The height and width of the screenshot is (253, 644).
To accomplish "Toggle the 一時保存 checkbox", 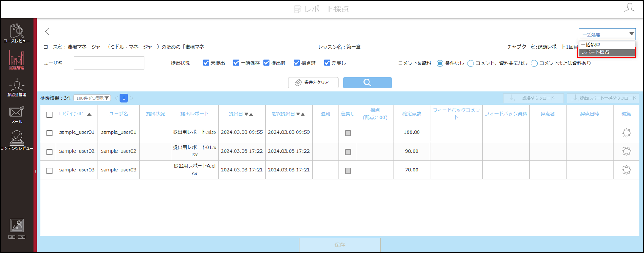I will point(236,63).
